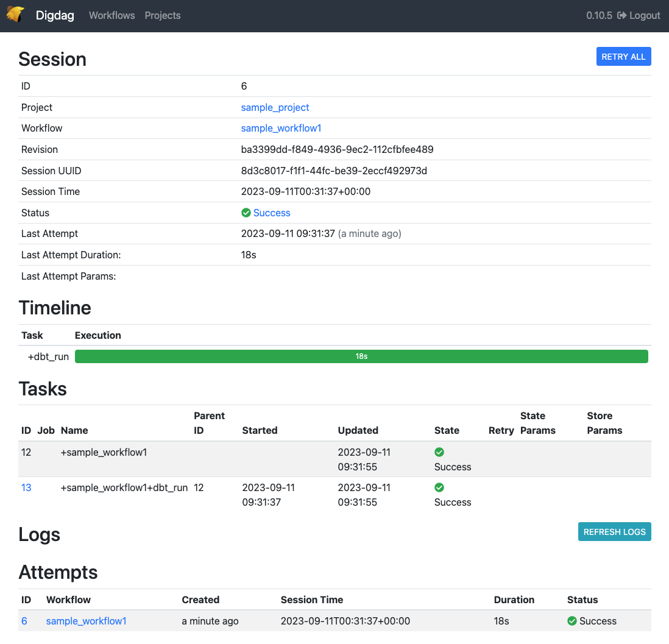Screen dimensions: 669x644
Task: Open the Workflows navigation menu item
Action: (111, 15)
